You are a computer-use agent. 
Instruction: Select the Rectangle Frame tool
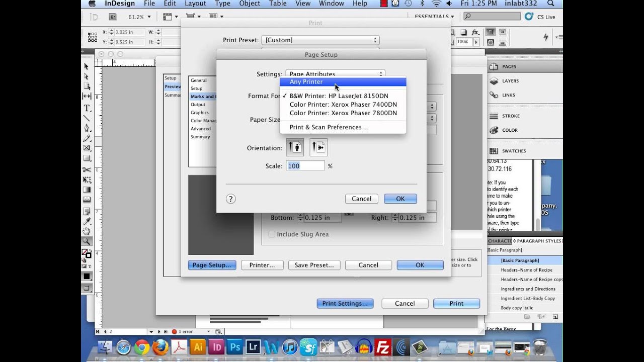click(87, 148)
